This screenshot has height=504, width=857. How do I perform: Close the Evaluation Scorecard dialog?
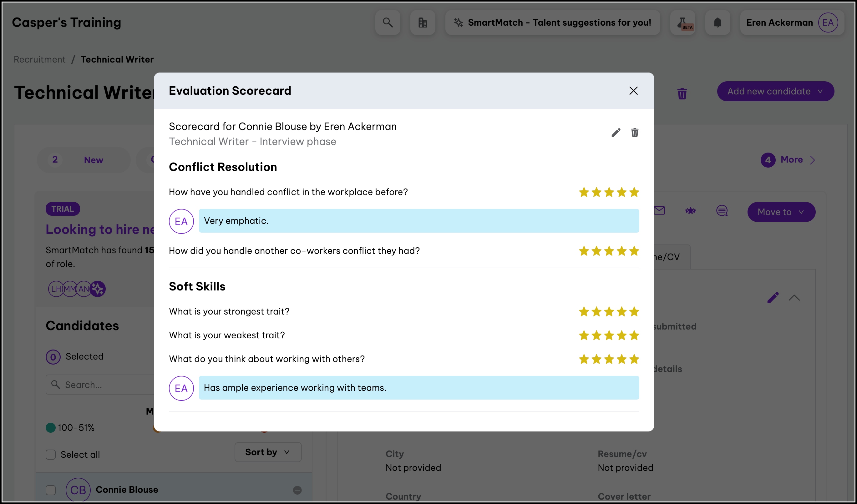point(633,91)
